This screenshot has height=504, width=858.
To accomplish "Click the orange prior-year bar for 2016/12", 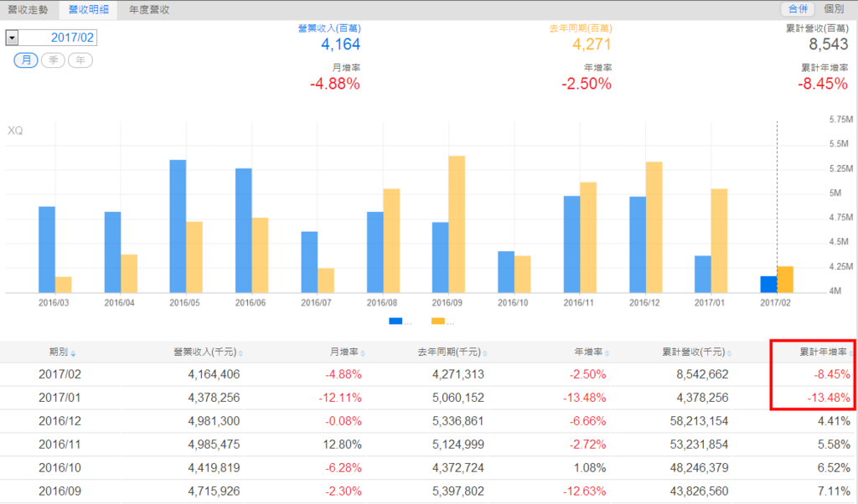I will (654, 228).
